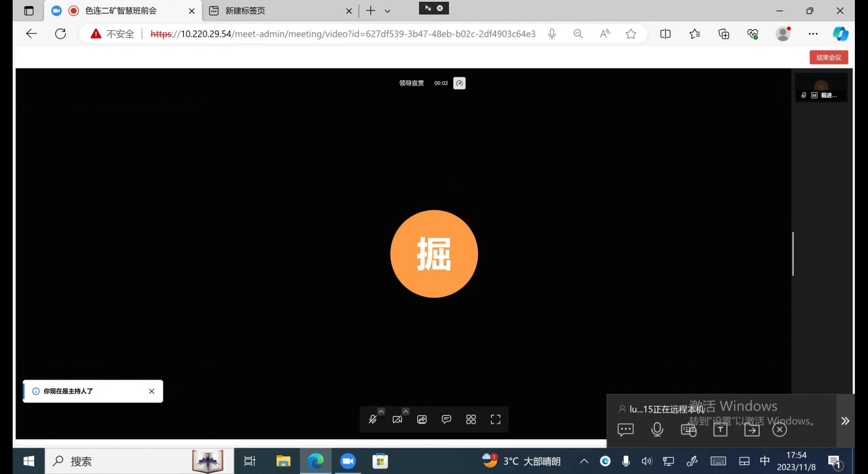Open network settings in system tray
This screenshot has height=474, width=868.
tap(668, 461)
